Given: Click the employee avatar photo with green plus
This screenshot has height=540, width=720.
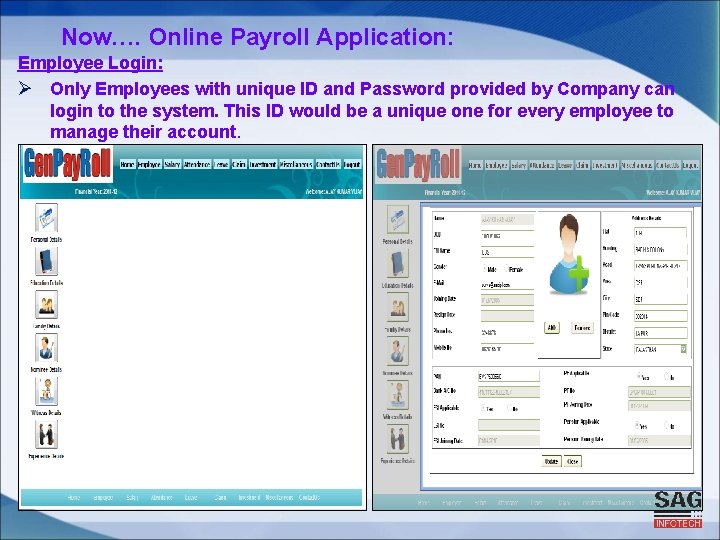Looking at the screenshot, I should (x=569, y=255).
